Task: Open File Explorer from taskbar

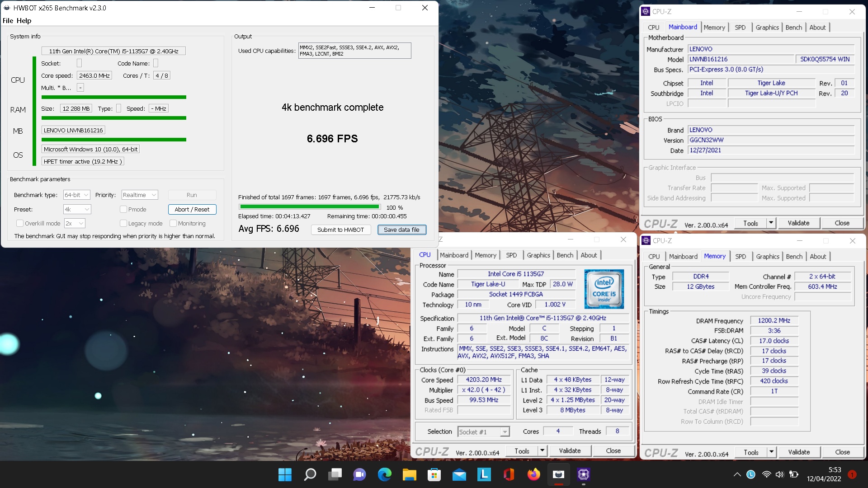Action: pyautogui.click(x=410, y=474)
